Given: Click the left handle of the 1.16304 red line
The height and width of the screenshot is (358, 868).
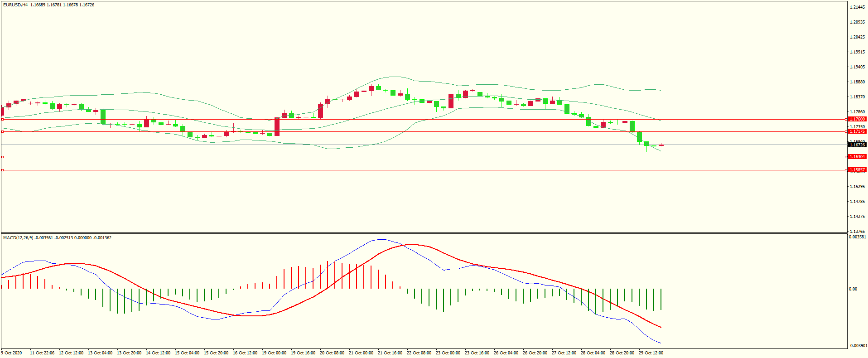Looking at the screenshot, I should [2, 157].
